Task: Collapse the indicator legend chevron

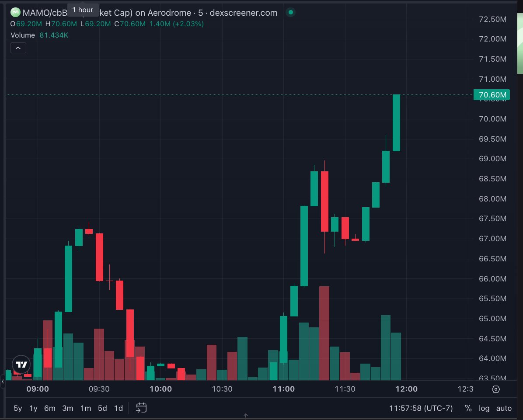Action: [x=18, y=48]
